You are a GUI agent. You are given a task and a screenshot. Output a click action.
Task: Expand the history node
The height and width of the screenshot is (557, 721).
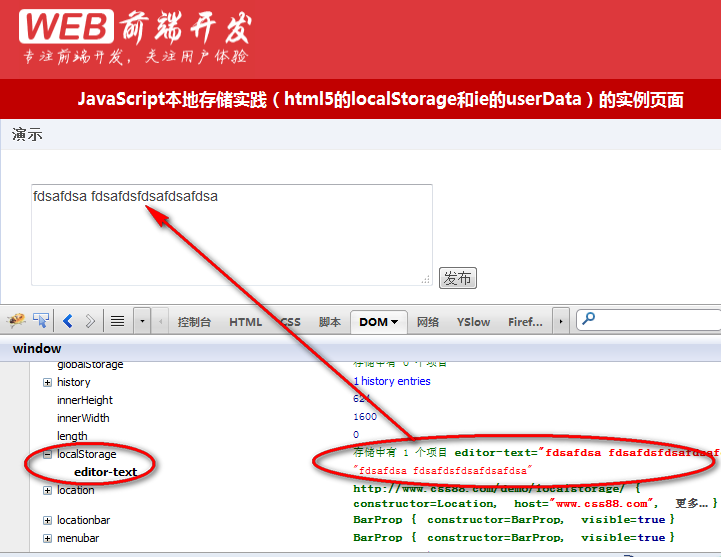(x=47, y=383)
